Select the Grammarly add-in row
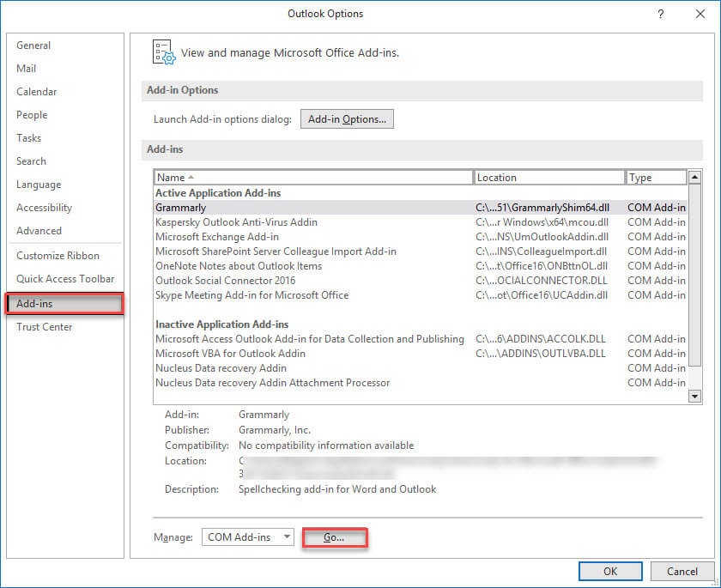721x588 pixels. coord(421,208)
